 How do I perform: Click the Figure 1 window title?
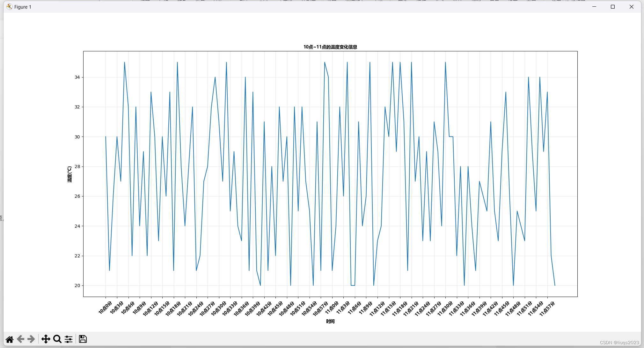[x=23, y=7]
